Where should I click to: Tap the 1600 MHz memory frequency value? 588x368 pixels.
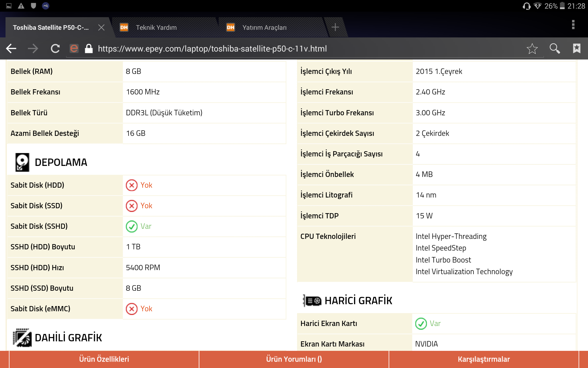143,92
